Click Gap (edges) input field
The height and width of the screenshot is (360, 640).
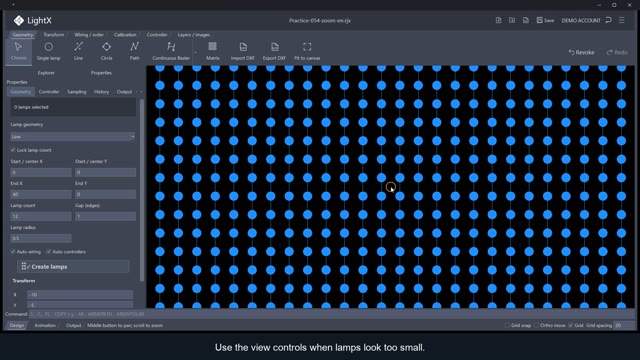click(105, 216)
